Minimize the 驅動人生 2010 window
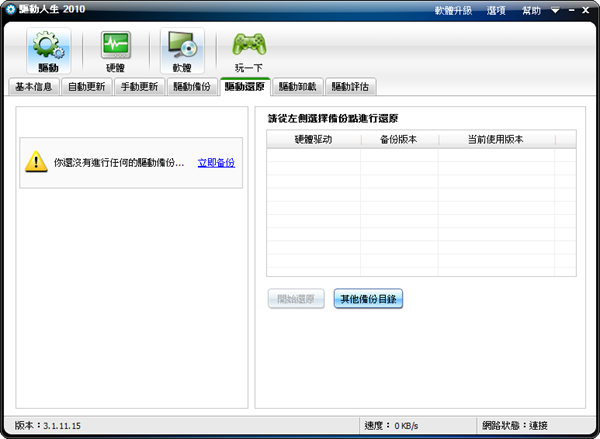 [572, 10]
